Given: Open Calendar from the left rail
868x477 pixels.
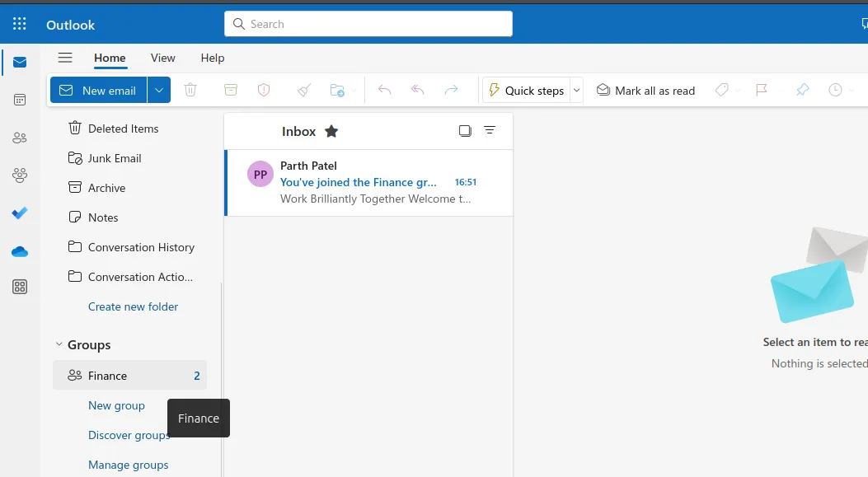Looking at the screenshot, I should tap(20, 100).
